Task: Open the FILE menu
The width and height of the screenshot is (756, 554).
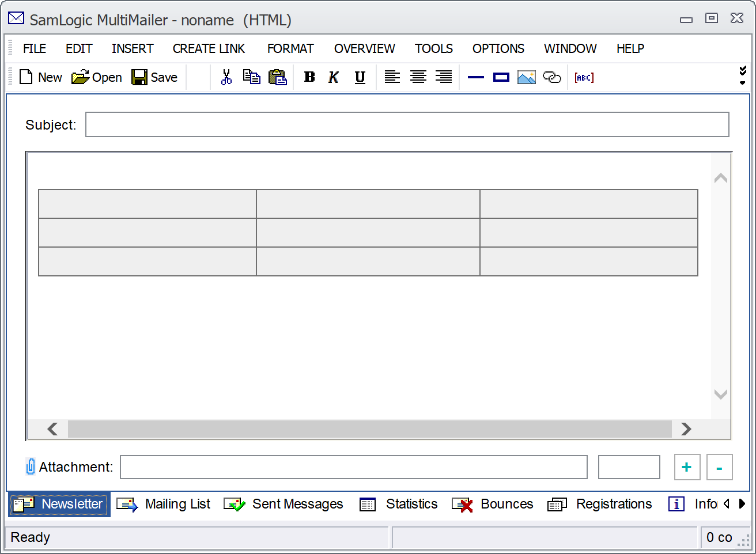Action: tap(35, 48)
